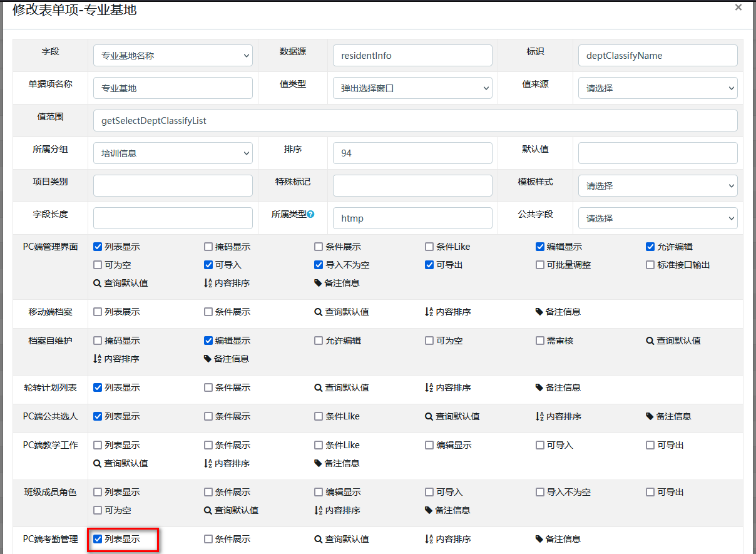Click 备注信息 tag icon in PC端教学工作 row
756x554 pixels.
[319, 463]
